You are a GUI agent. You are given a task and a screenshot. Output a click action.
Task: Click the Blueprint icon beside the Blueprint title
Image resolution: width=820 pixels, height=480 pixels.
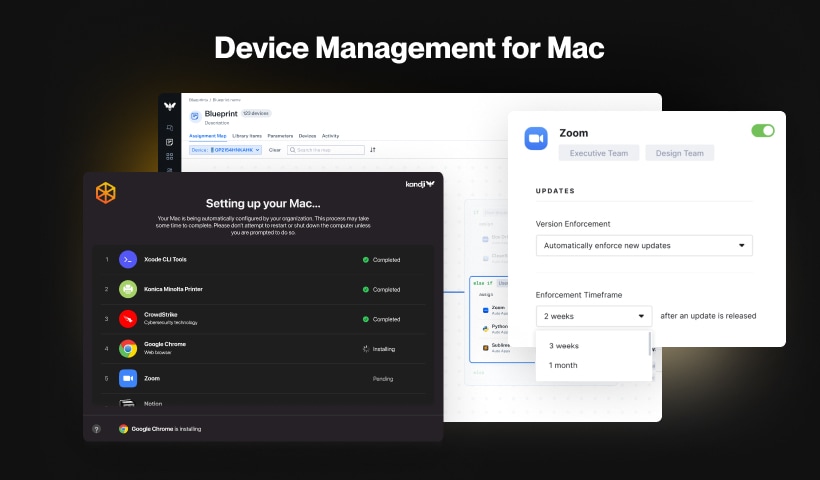(x=195, y=116)
